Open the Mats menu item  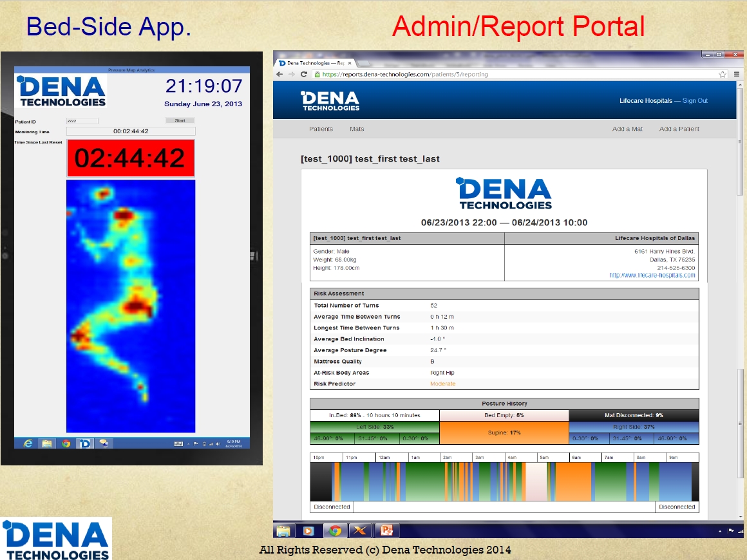357,129
